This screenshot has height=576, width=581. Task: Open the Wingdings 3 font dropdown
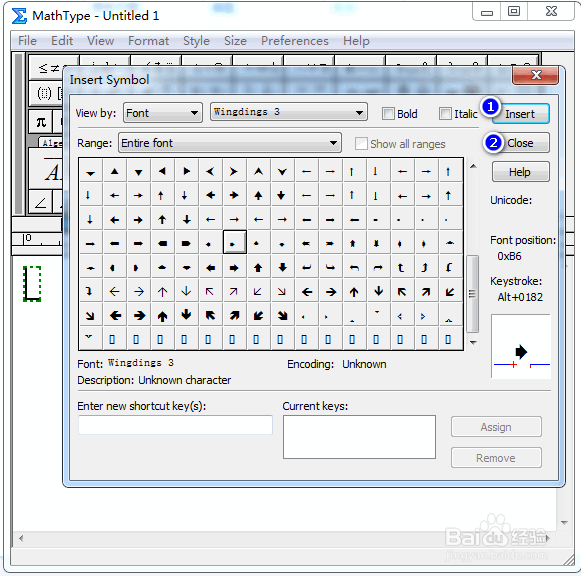pos(289,112)
